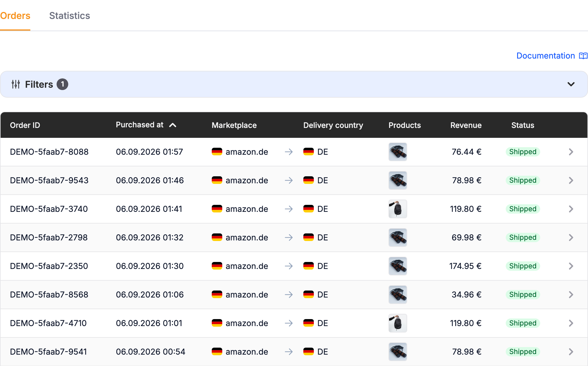Image resolution: width=588 pixels, height=366 pixels.
Task: Select the Orders tab
Action: pos(15,16)
